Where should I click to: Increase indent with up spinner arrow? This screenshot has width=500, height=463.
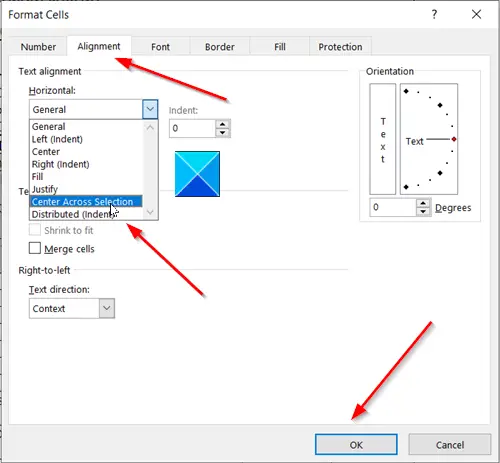(x=223, y=124)
